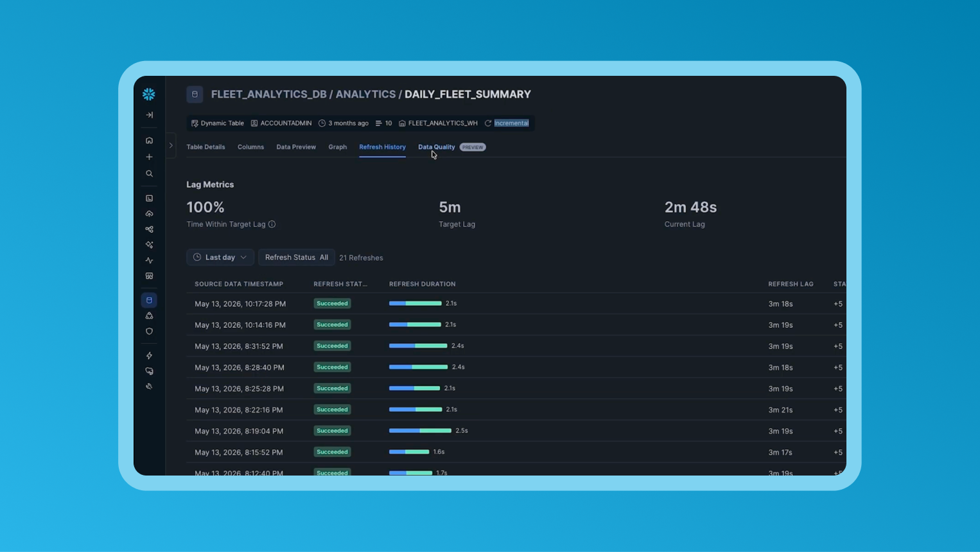The image size is (980, 552).
Task: Open Projects via the terminal-window icon
Action: [149, 199]
